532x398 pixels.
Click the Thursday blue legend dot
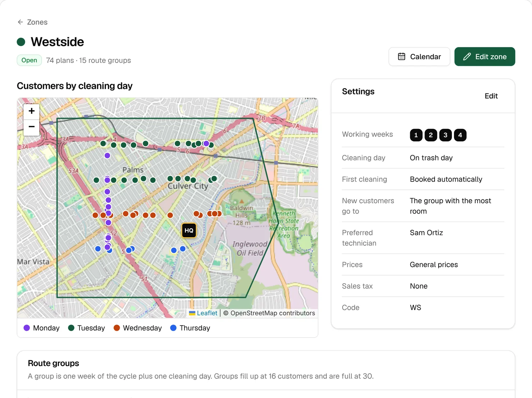(x=173, y=328)
